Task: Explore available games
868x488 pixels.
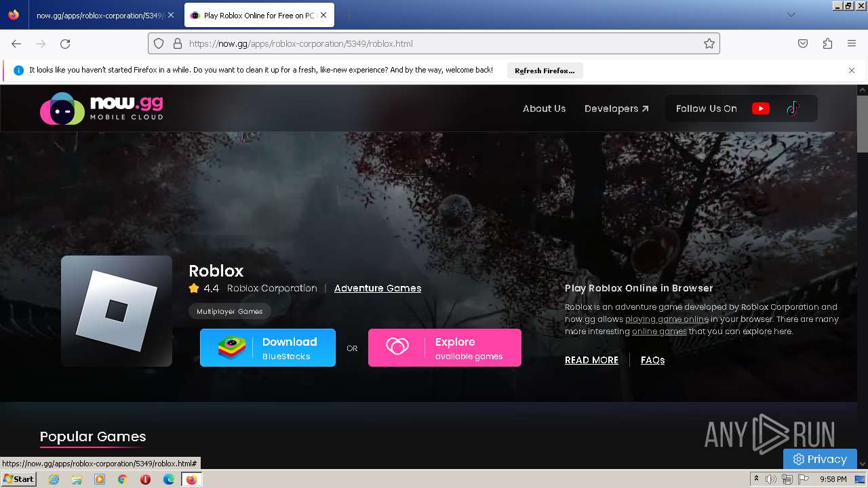Action: tap(445, 348)
